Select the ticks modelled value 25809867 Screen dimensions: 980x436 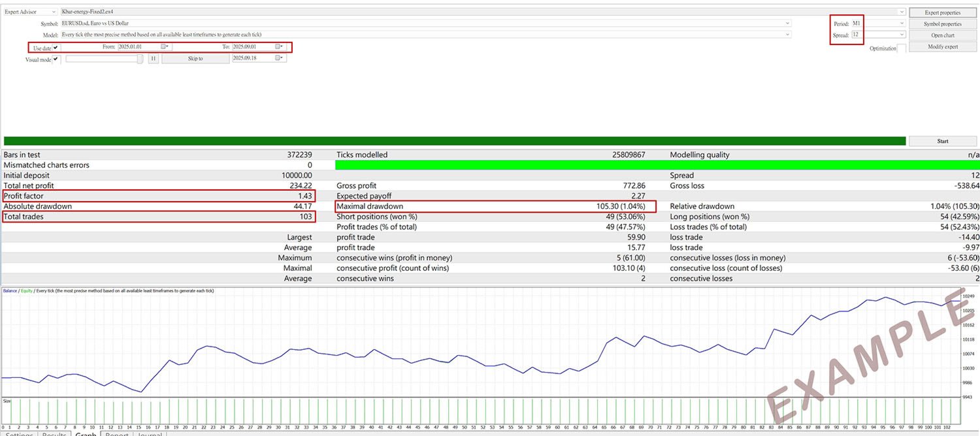coord(629,155)
